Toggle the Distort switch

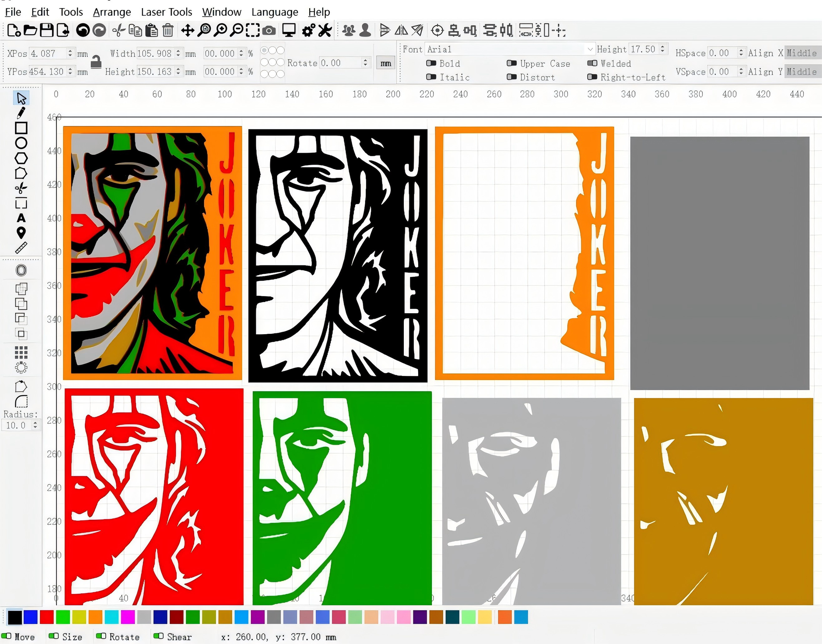tap(512, 77)
